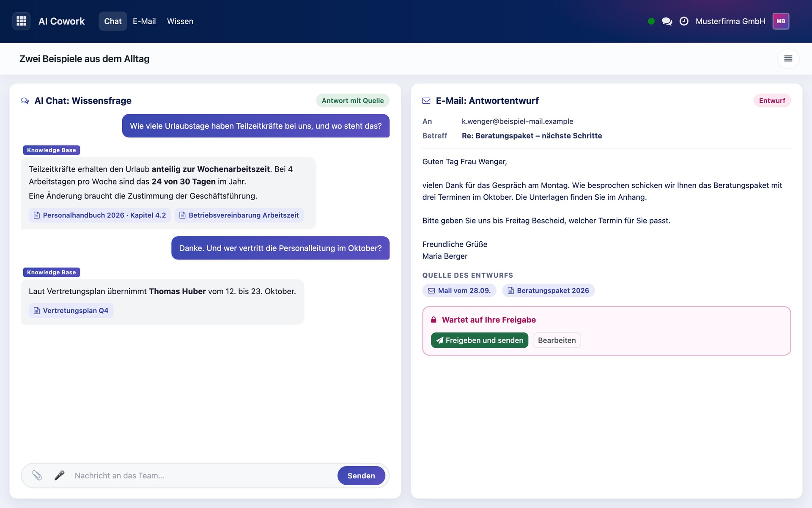This screenshot has height=508, width=812.
Task: Open the Mail vom 28.09. source chip
Action: pyautogui.click(x=459, y=290)
